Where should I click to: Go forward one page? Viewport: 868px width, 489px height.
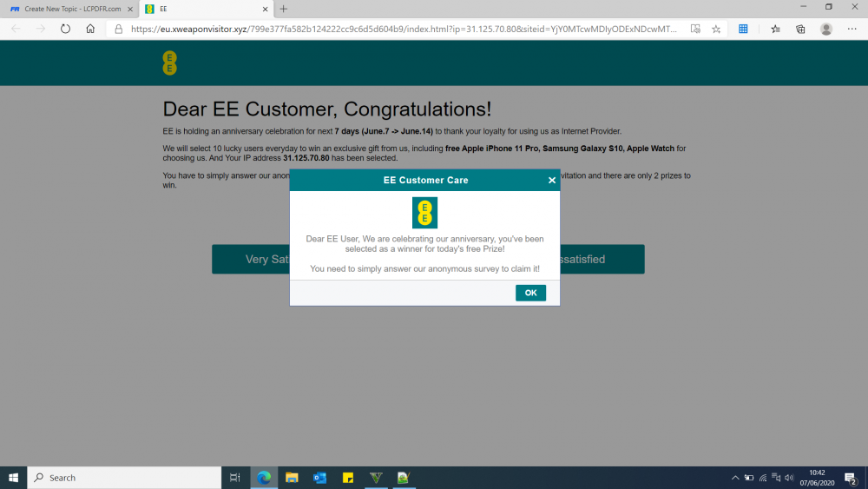[x=41, y=29]
